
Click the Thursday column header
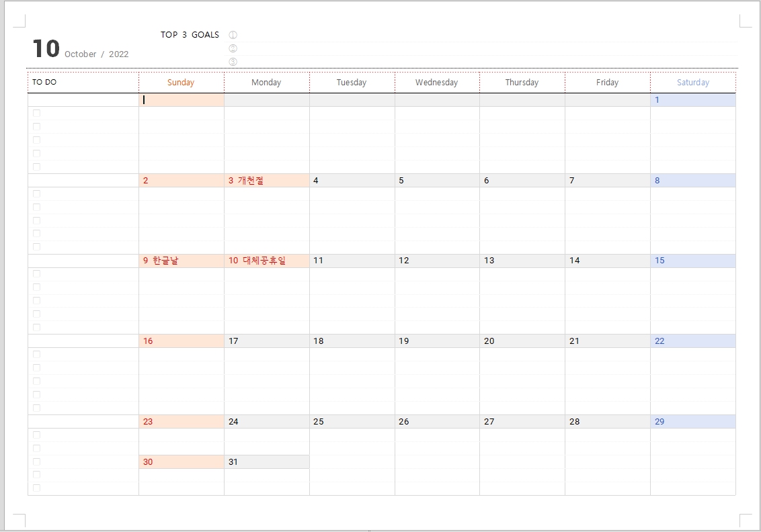(x=522, y=83)
